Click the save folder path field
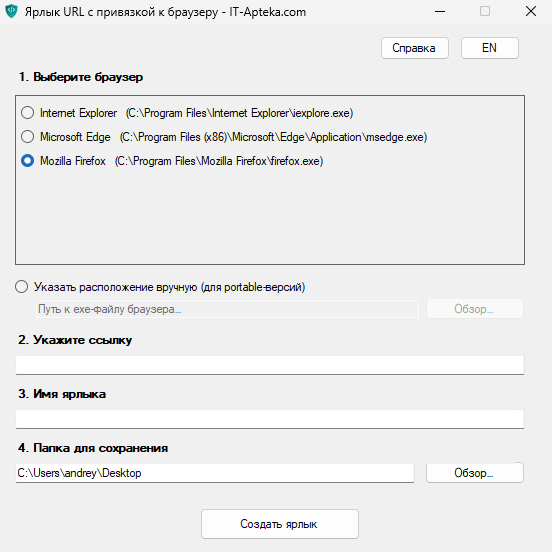 pos(215,473)
